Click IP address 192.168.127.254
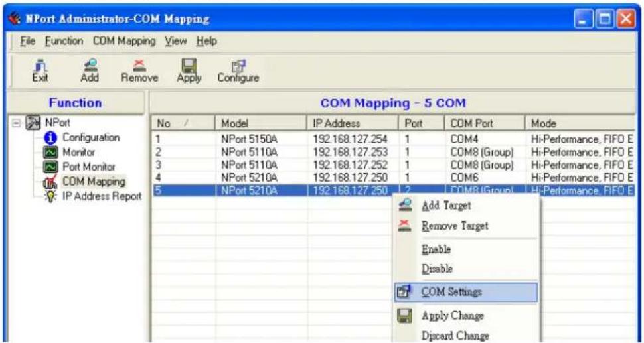This screenshot has height=343, width=644. click(x=351, y=139)
